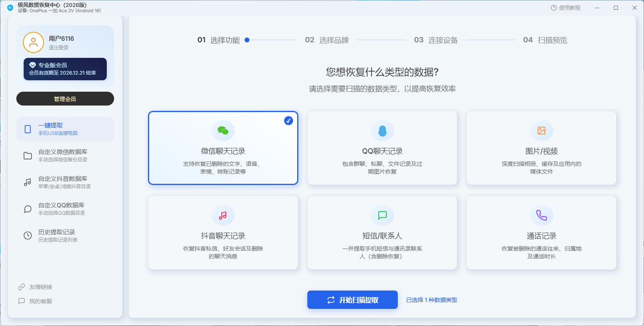Open 自定义QQ数据库 in the sidebar

(65, 209)
